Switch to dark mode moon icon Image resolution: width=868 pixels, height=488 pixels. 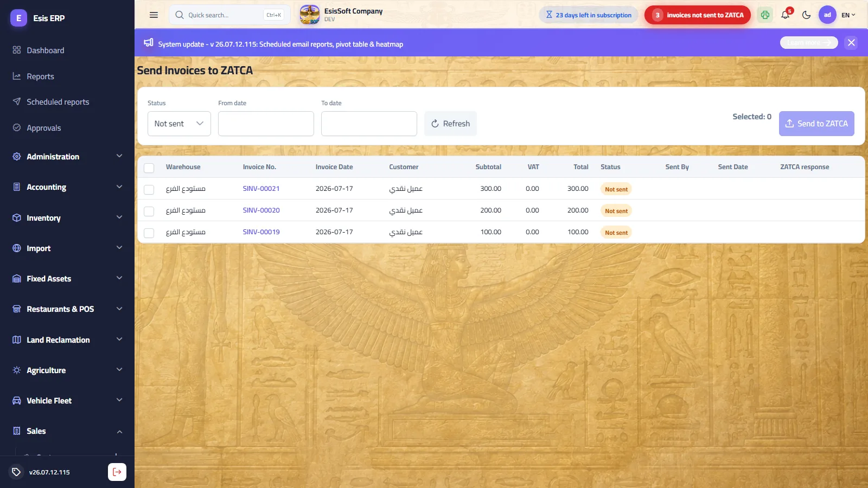[806, 15]
